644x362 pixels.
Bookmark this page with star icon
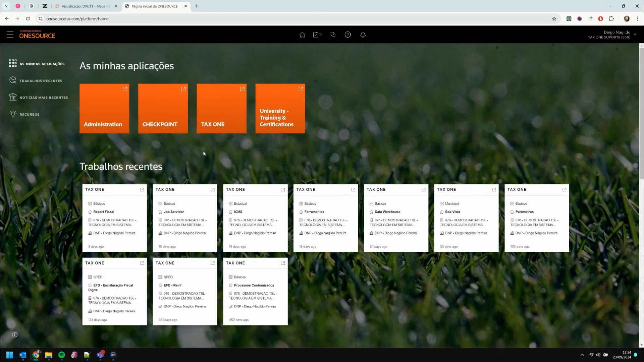[554, 19]
